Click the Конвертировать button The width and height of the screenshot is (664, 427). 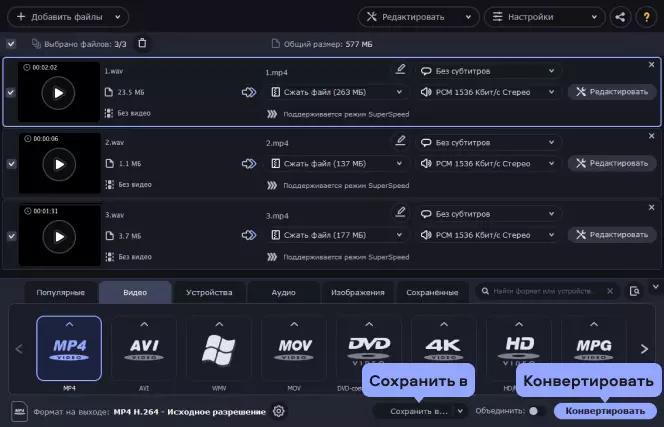point(605,411)
